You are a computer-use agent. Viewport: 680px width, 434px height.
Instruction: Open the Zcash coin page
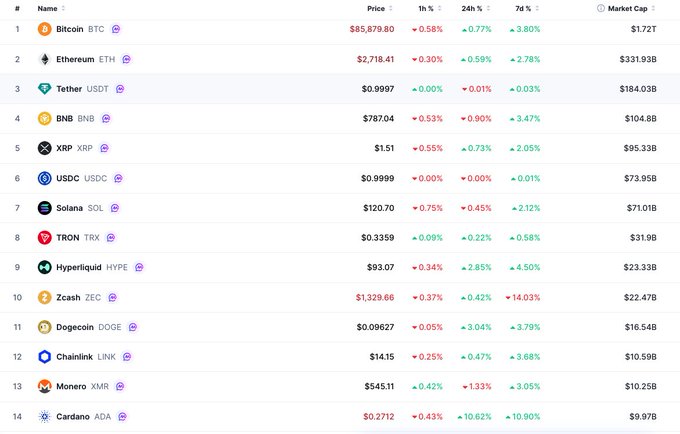point(68,297)
